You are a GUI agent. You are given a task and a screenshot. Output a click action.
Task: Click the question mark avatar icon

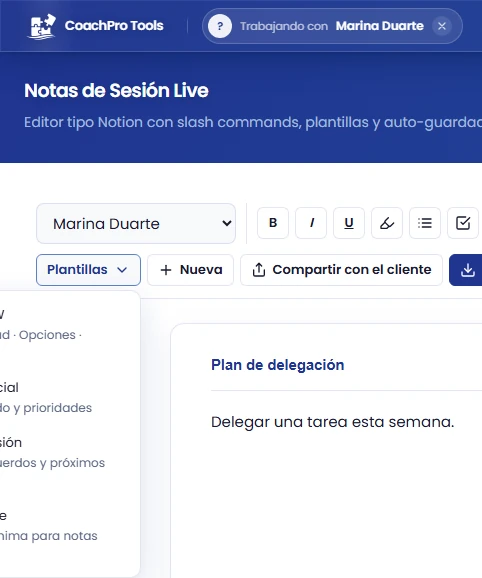[220, 26]
